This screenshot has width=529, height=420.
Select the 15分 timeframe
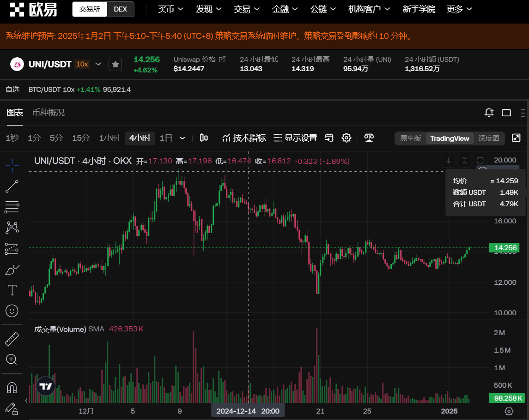(x=81, y=138)
